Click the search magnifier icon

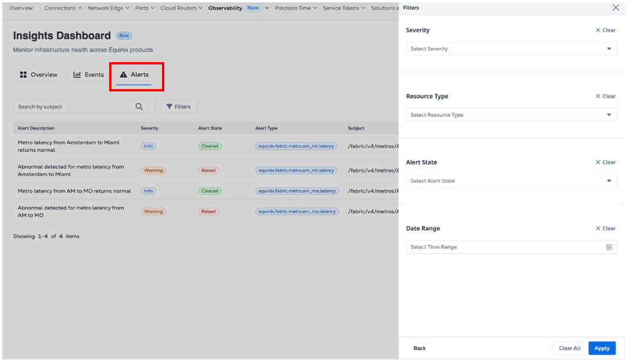[x=139, y=107]
